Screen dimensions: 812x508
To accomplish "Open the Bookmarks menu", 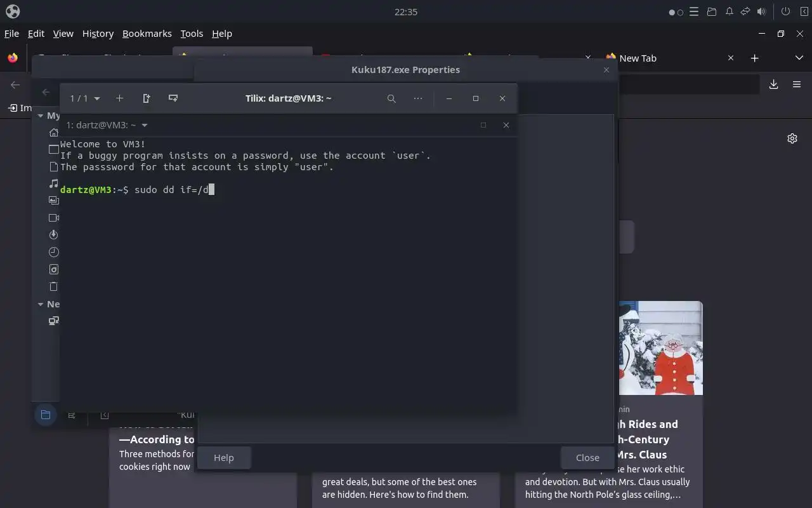I will tap(147, 34).
